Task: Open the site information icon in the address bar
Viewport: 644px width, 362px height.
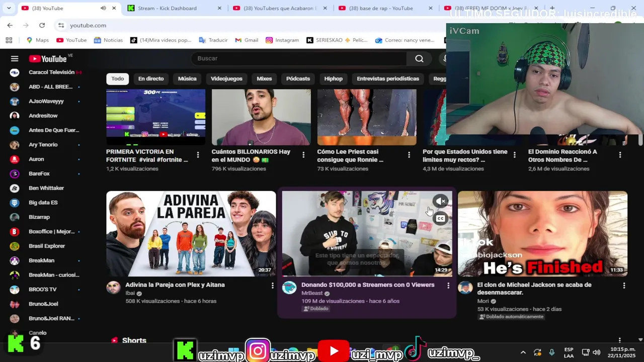Action: pos(61,25)
